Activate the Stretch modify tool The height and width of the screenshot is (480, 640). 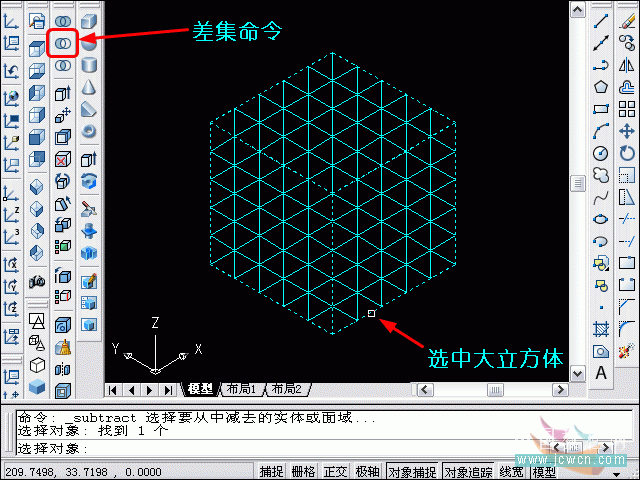click(x=627, y=198)
